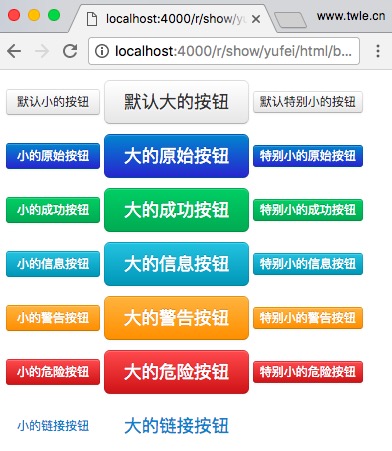Image resolution: width=392 pixels, height=451 pixels.
Task: Click the green 大的成功按钮 button
Action: 176,210
